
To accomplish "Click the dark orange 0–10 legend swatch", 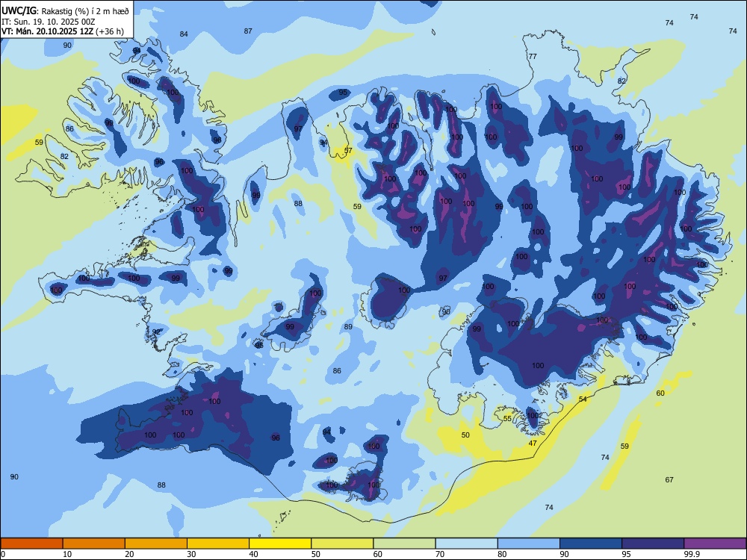I will (32, 544).
